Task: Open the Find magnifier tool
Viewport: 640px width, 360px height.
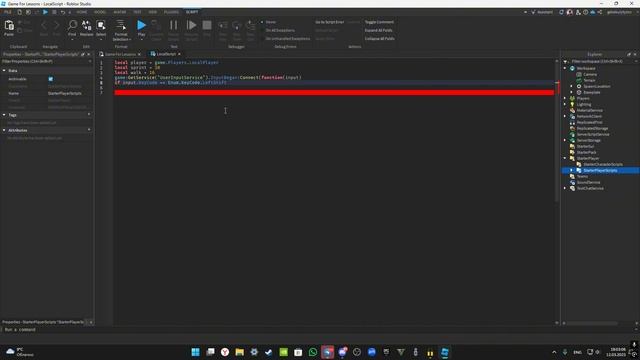Action: pyautogui.click(x=72, y=25)
